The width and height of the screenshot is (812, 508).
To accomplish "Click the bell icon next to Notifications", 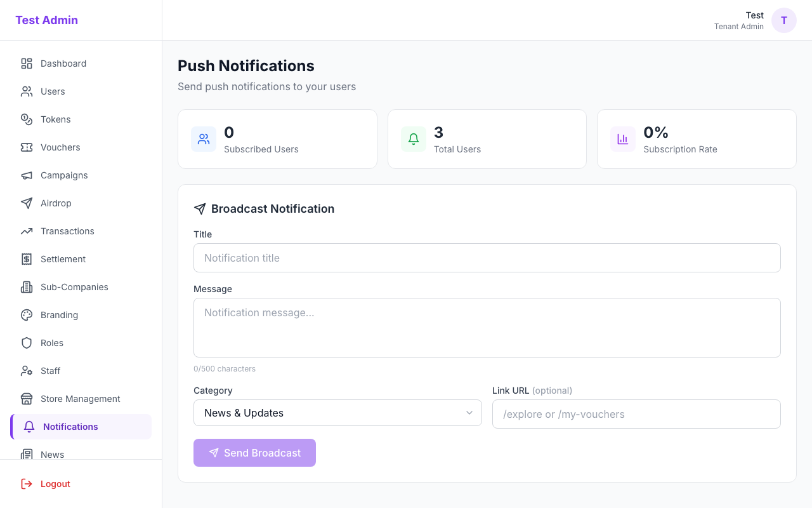I will 29,427.
